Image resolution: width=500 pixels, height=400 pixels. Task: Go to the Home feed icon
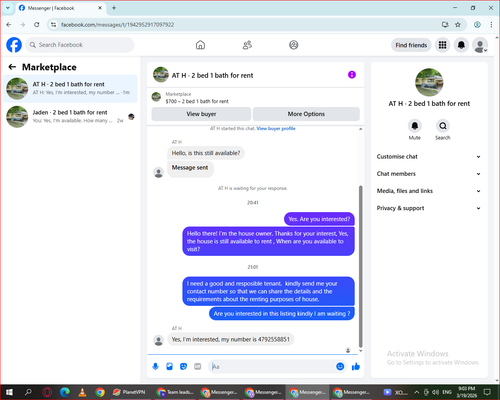coord(200,45)
